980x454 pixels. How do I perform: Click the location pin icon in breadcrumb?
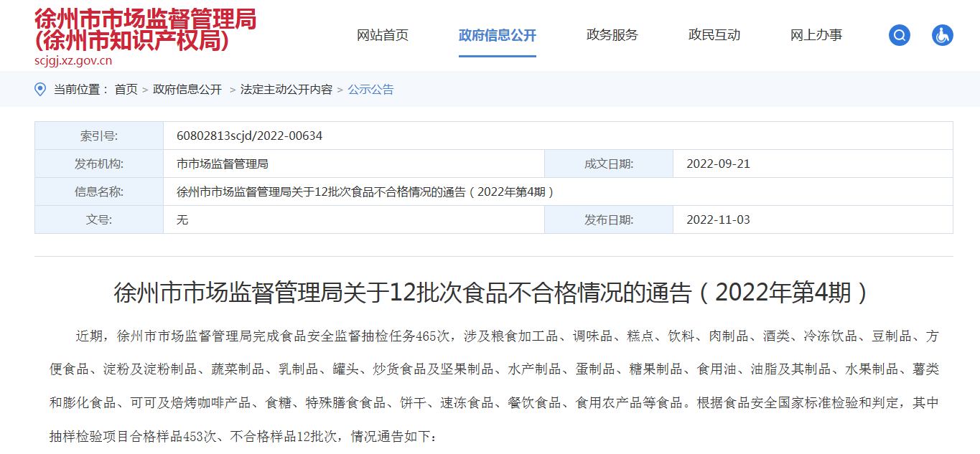[x=40, y=90]
